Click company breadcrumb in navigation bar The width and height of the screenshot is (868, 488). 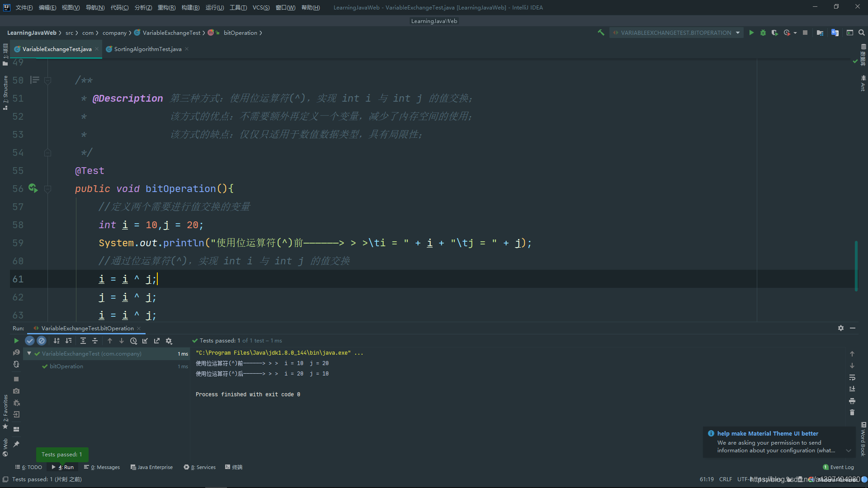(x=114, y=33)
